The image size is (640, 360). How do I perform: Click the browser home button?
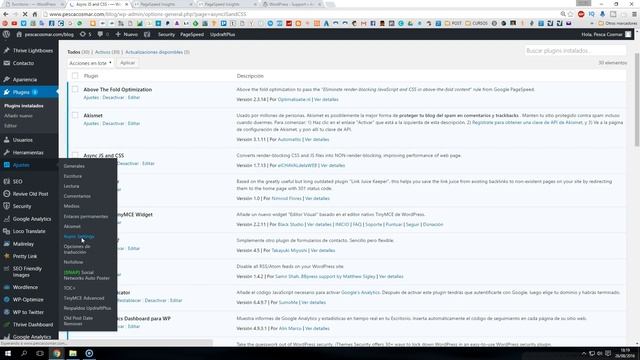point(35,14)
